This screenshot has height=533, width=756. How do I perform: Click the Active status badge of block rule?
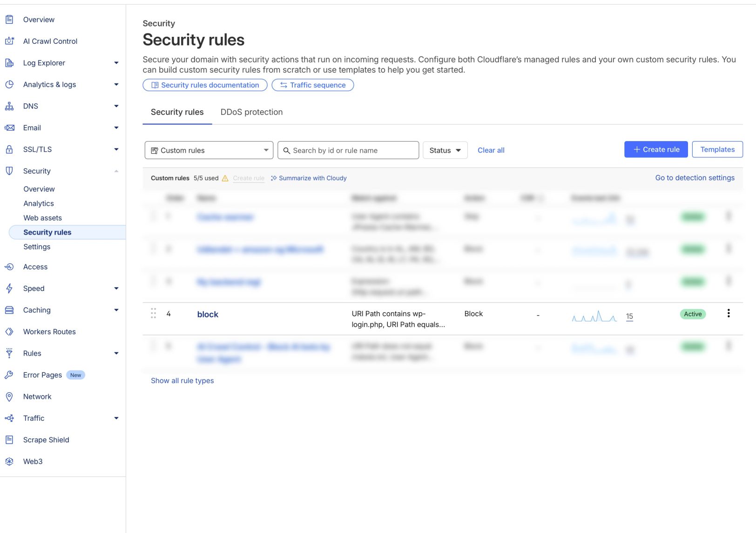tap(693, 314)
